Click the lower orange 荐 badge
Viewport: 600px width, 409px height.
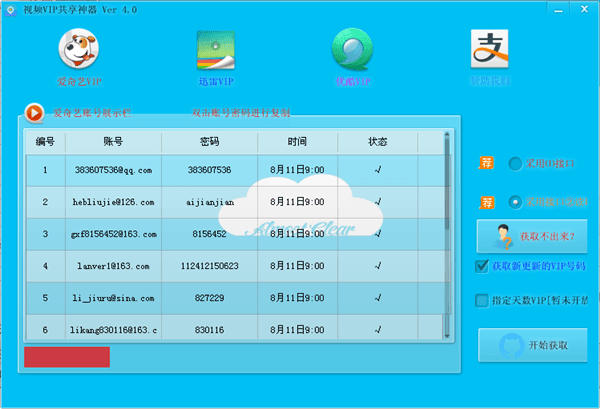(488, 203)
